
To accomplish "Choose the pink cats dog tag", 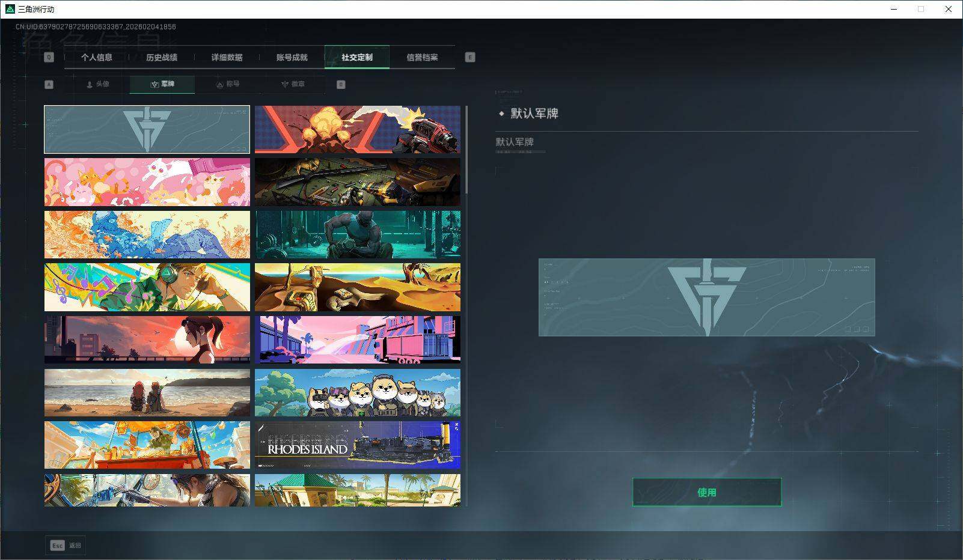I will [x=147, y=182].
